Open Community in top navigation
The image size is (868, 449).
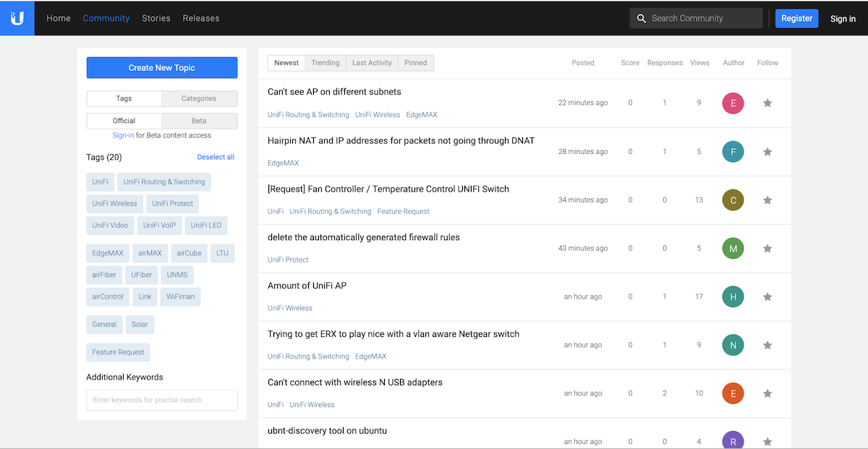pyautogui.click(x=106, y=18)
